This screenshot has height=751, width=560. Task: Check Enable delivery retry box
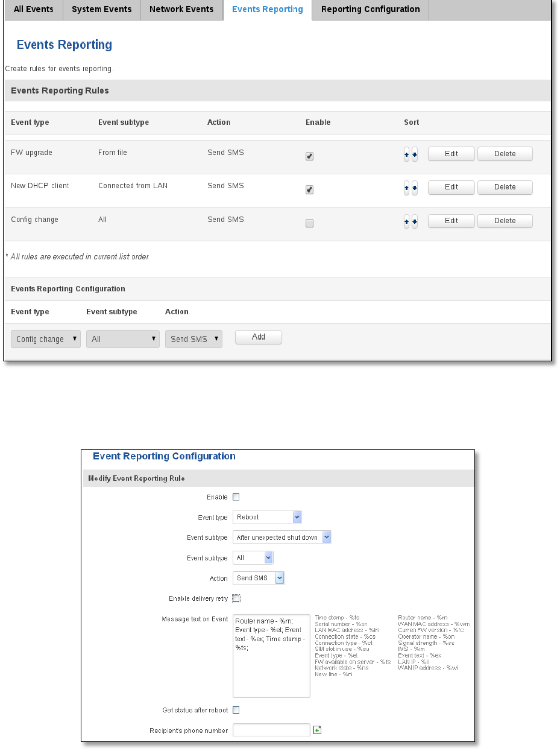236,598
